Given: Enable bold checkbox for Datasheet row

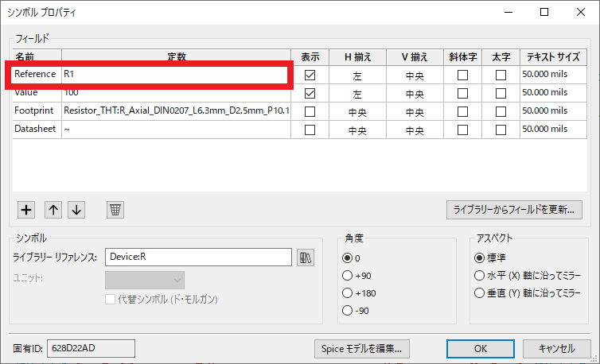Looking at the screenshot, I should [x=501, y=130].
